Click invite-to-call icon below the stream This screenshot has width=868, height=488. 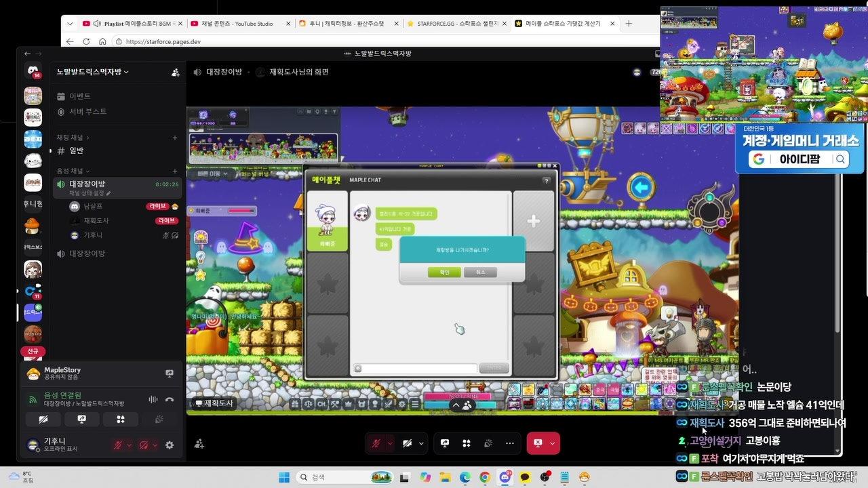(199, 443)
